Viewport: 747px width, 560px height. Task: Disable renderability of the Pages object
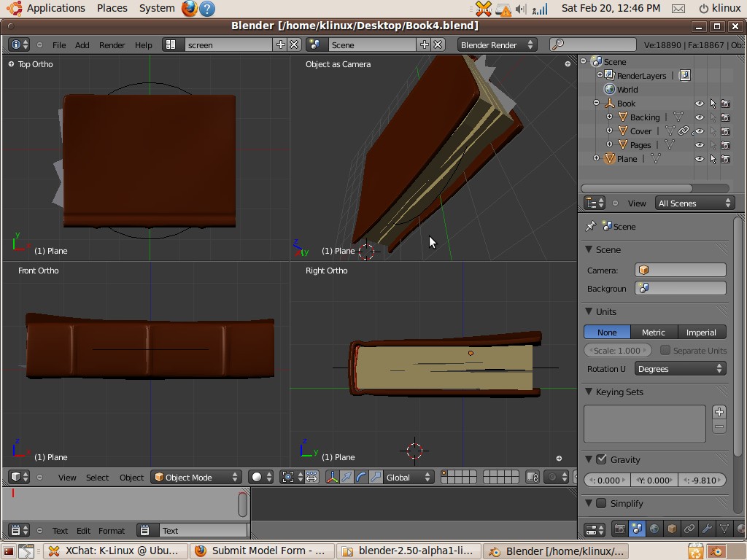pyautogui.click(x=726, y=144)
